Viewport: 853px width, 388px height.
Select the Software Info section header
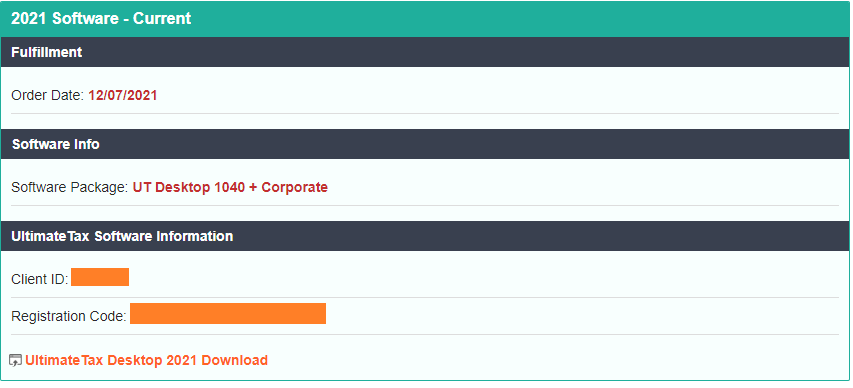[x=426, y=144]
